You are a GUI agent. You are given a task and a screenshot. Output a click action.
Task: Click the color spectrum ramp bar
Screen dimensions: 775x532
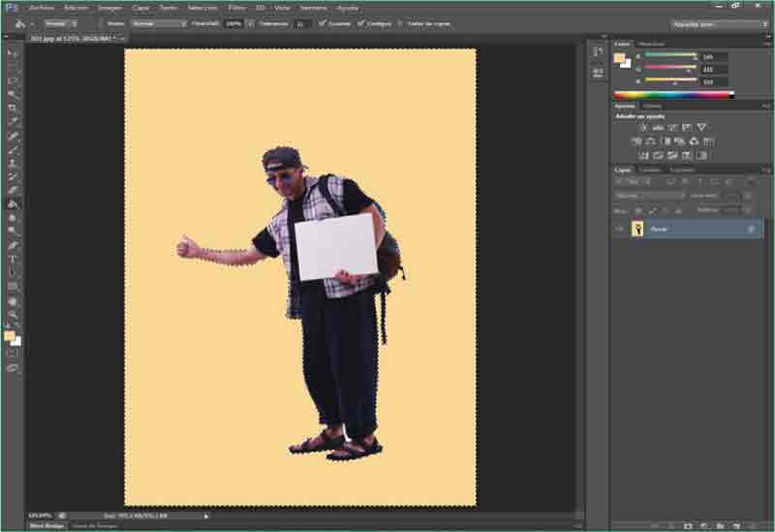click(673, 95)
